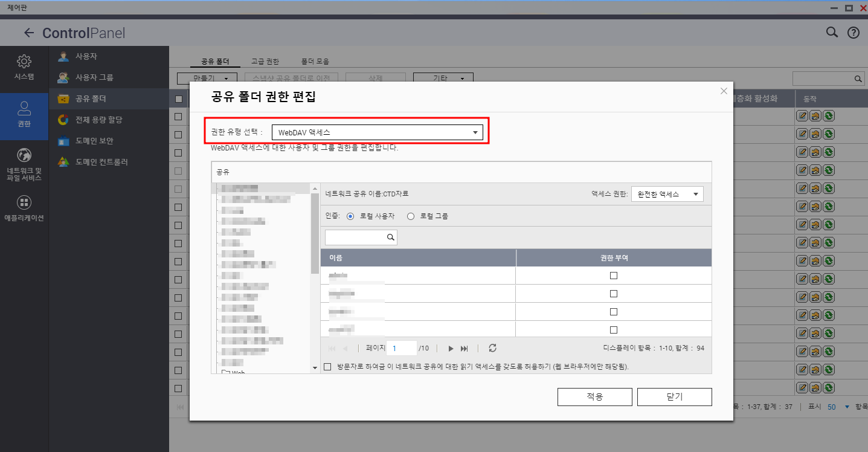Tick 권한 부여 checkbox for fourth listed user

614,330
